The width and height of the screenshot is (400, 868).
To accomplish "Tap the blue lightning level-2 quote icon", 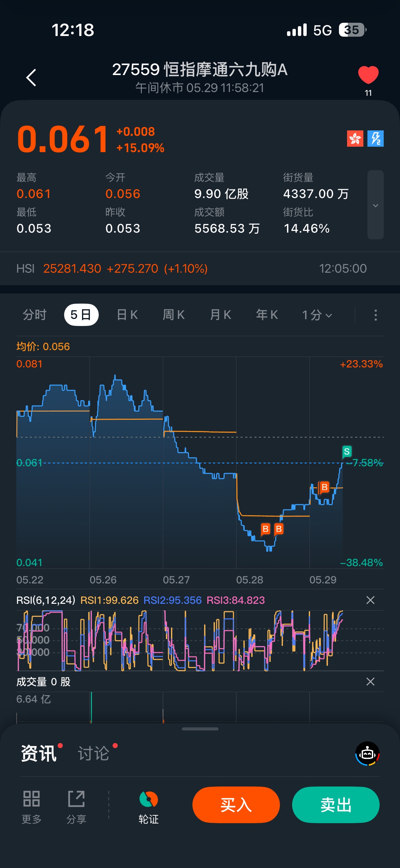I will pyautogui.click(x=375, y=139).
